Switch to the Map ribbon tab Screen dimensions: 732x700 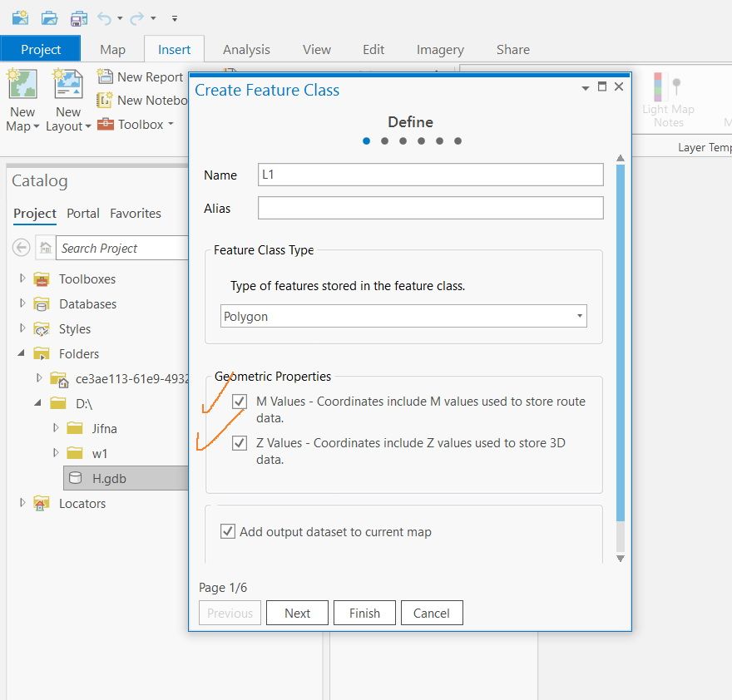pyautogui.click(x=112, y=50)
